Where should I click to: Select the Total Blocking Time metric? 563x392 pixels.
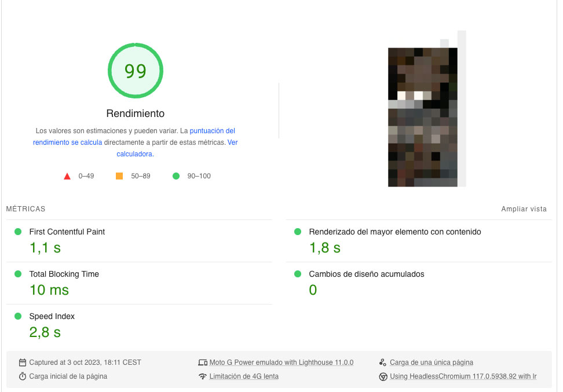click(64, 274)
